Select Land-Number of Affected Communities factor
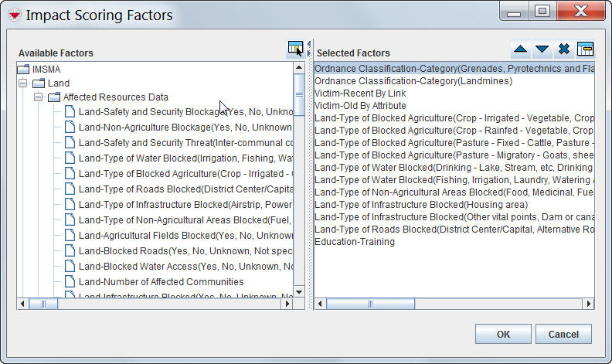Screen dimensions: 612x364 [x=161, y=282]
